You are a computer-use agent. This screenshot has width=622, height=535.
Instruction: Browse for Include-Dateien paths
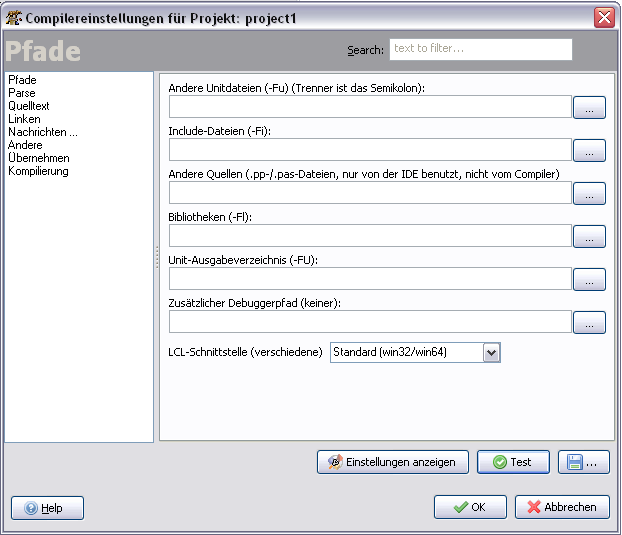(x=589, y=150)
